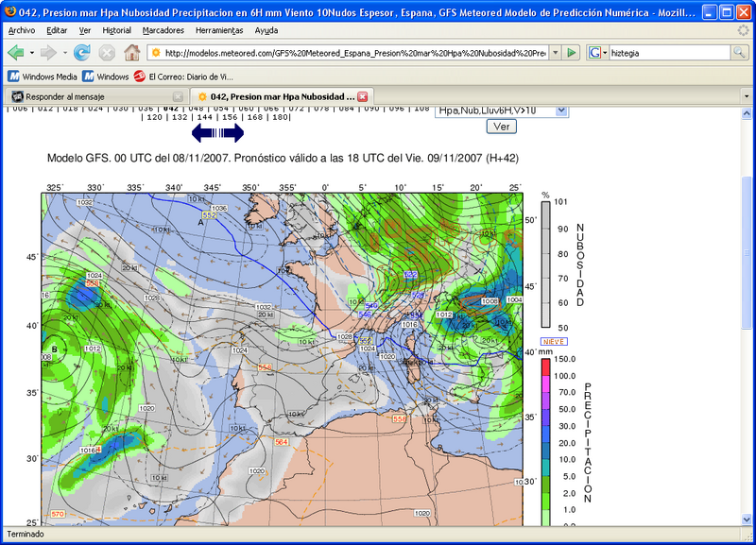Screen dimensions: 756x545
Task: Reload the current page
Action: (82, 53)
